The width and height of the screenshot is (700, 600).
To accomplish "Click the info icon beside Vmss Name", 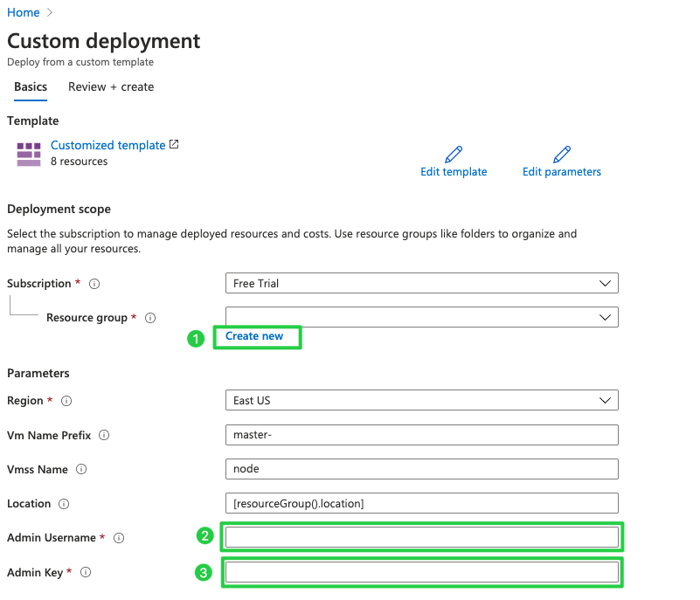I will point(81,470).
